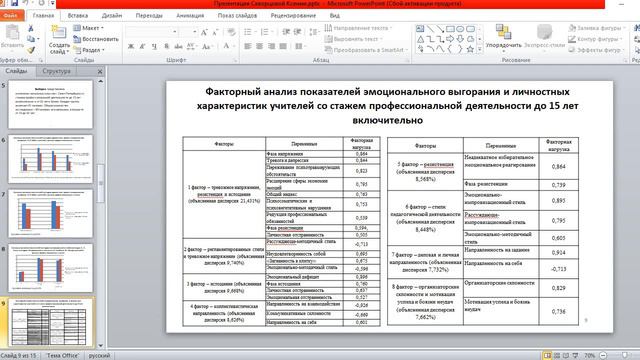Select the text box shape icon
Viewport: 640px width, 360px height.
coord(420,29)
